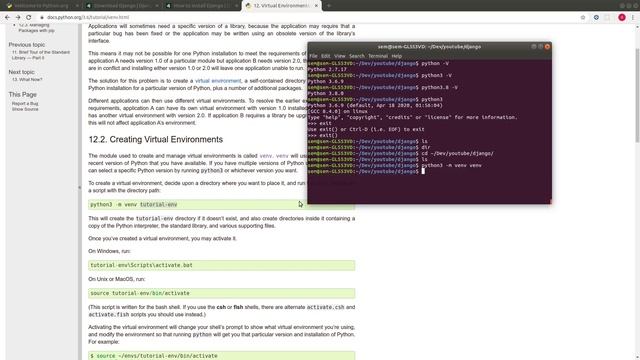The image size is (640, 360).
Task: Switch to the Download Django tab
Action: [121, 6]
